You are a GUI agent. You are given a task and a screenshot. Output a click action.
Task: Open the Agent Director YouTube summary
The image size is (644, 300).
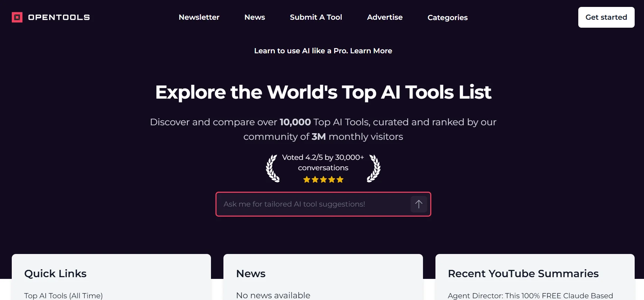coord(530,296)
